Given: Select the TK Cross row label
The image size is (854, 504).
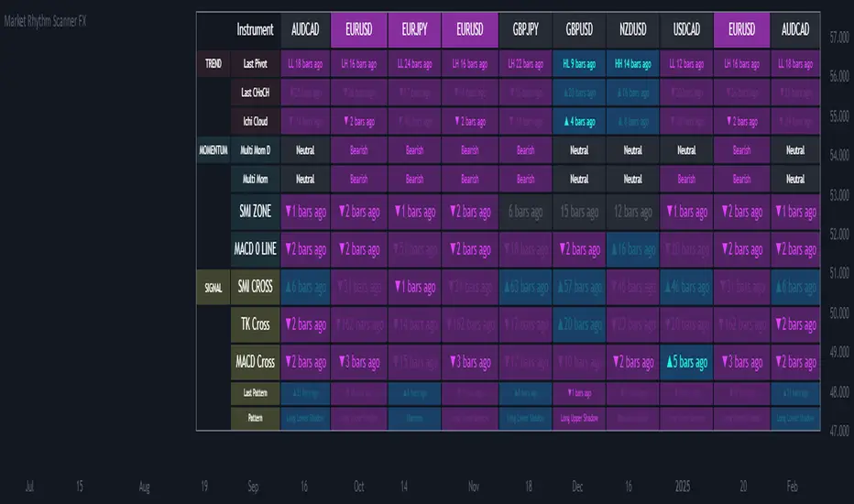Looking at the screenshot, I should point(256,324).
